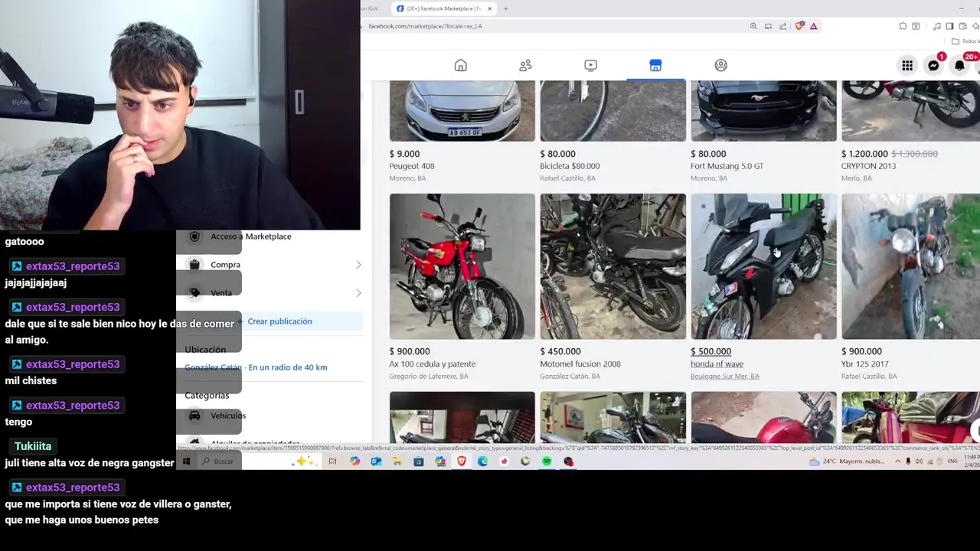This screenshot has width=980, height=551.
Task: Open Brave browser from the taskbar
Action: 462,461
